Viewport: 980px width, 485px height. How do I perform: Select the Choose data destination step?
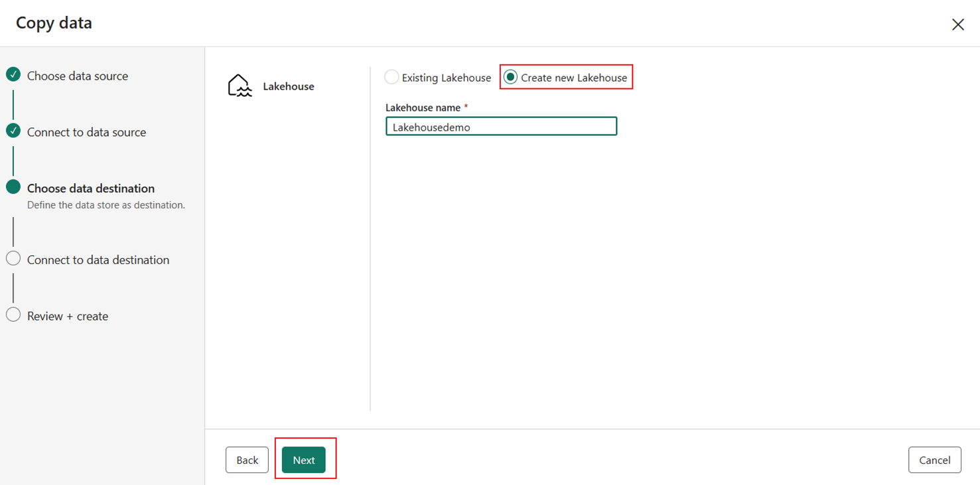(x=91, y=188)
